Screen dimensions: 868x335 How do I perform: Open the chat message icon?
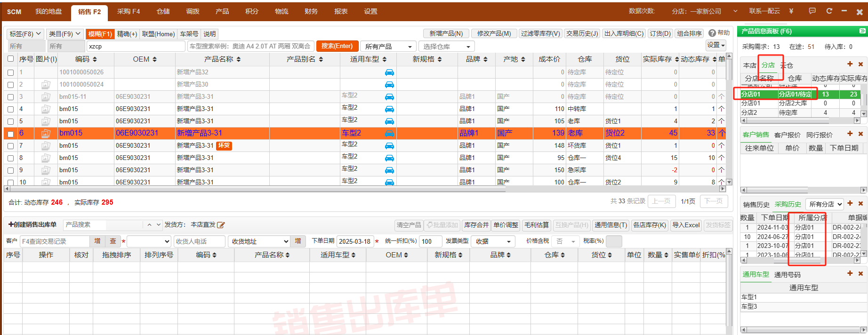click(x=812, y=11)
